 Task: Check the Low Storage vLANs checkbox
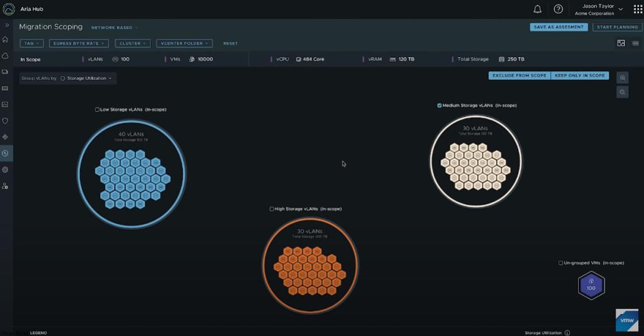coord(97,109)
